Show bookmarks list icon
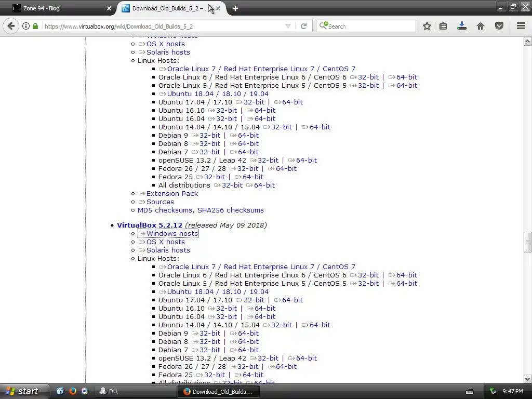532x399 pixels. pos(443,26)
